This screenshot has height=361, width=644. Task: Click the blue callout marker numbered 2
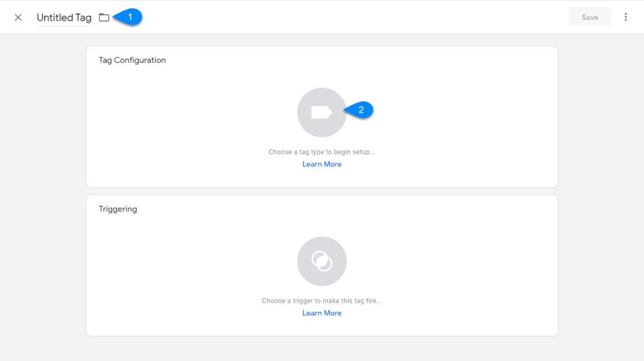[361, 109]
